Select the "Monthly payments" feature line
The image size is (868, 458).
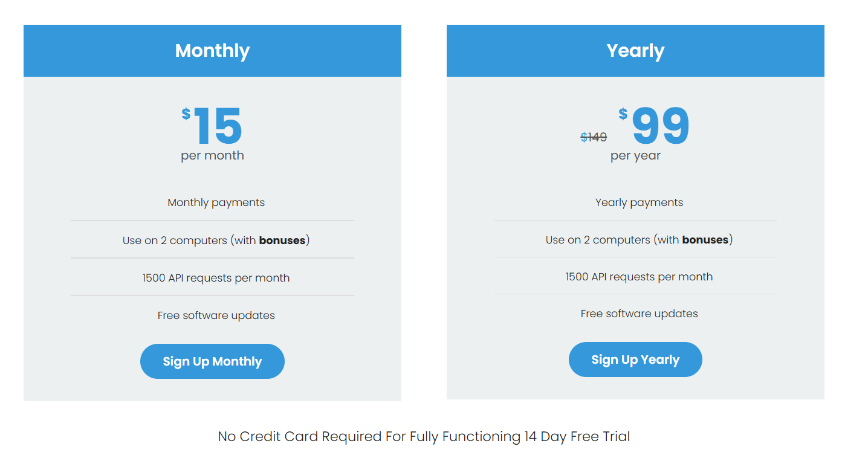216,202
